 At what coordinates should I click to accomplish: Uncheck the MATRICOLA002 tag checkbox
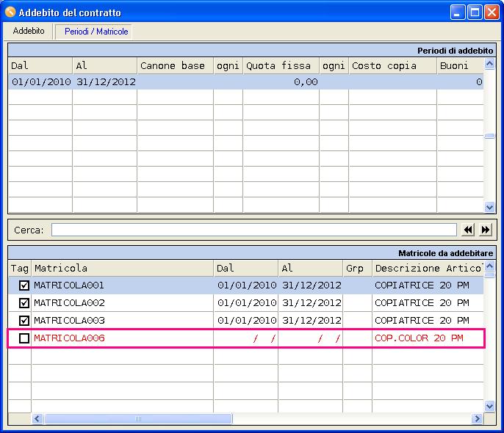24,303
